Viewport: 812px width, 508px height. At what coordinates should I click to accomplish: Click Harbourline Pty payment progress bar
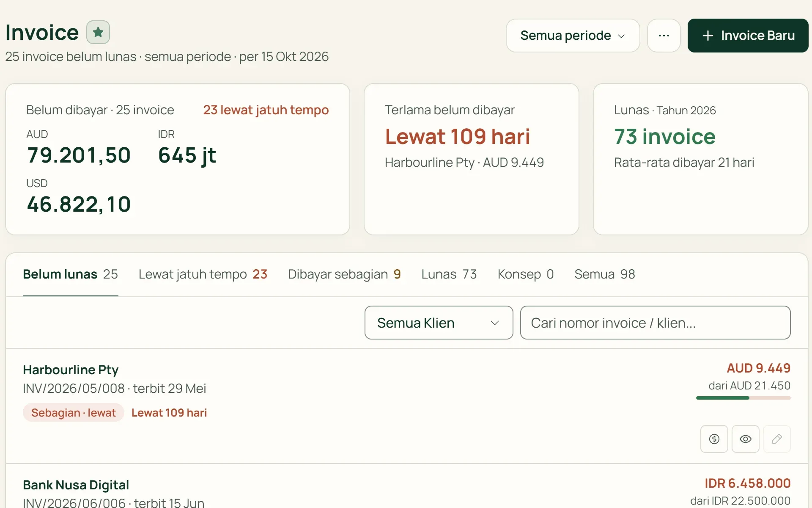(x=743, y=398)
